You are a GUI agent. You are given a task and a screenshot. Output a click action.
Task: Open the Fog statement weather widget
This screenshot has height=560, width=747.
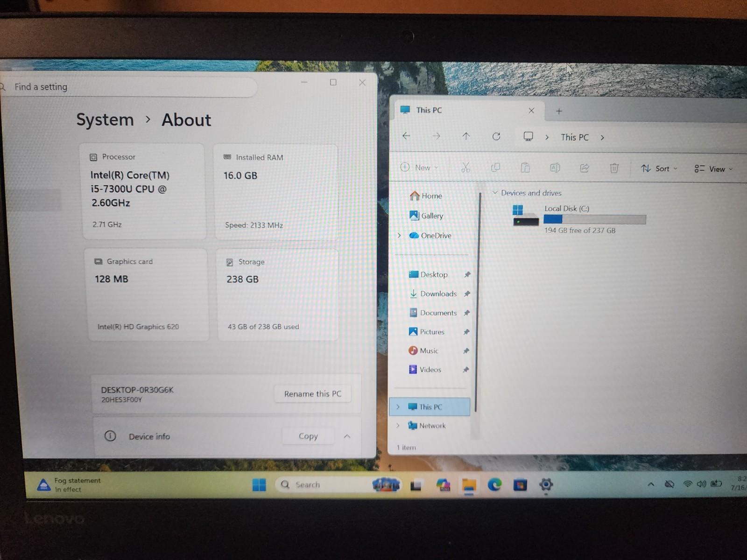point(69,485)
